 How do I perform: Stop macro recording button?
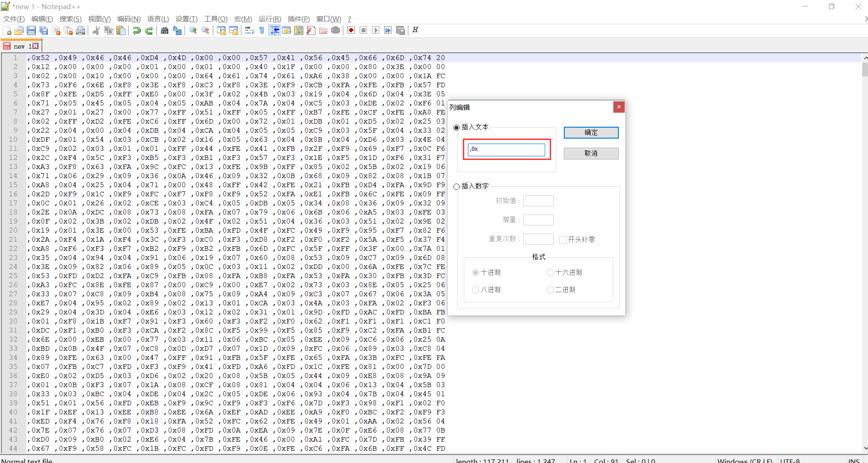pyautogui.click(x=363, y=30)
